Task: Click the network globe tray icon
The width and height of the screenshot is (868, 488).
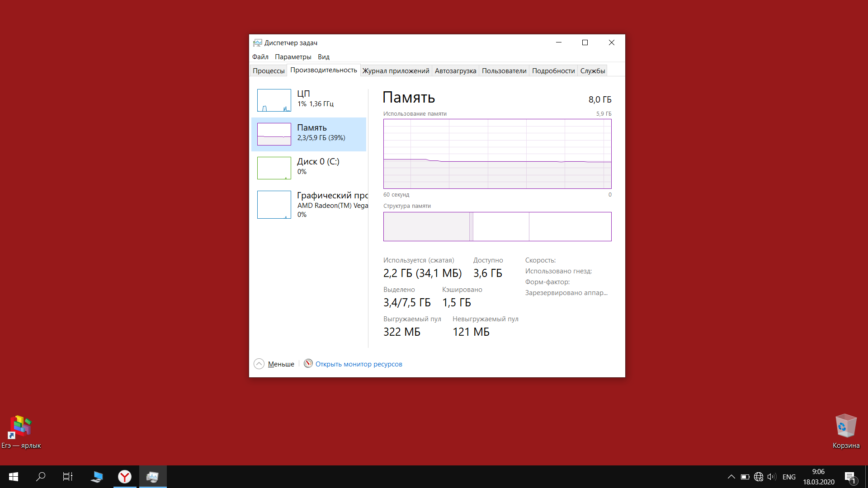Action: pos(759,477)
